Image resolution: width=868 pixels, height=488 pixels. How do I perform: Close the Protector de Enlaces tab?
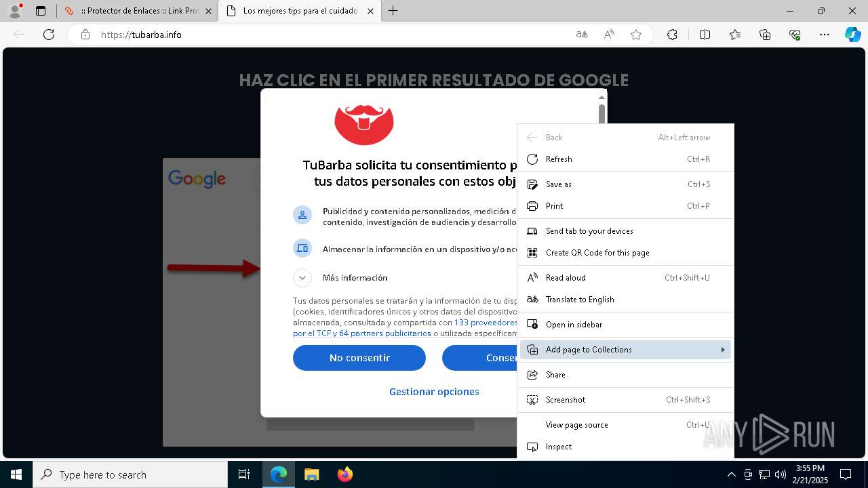(208, 11)
